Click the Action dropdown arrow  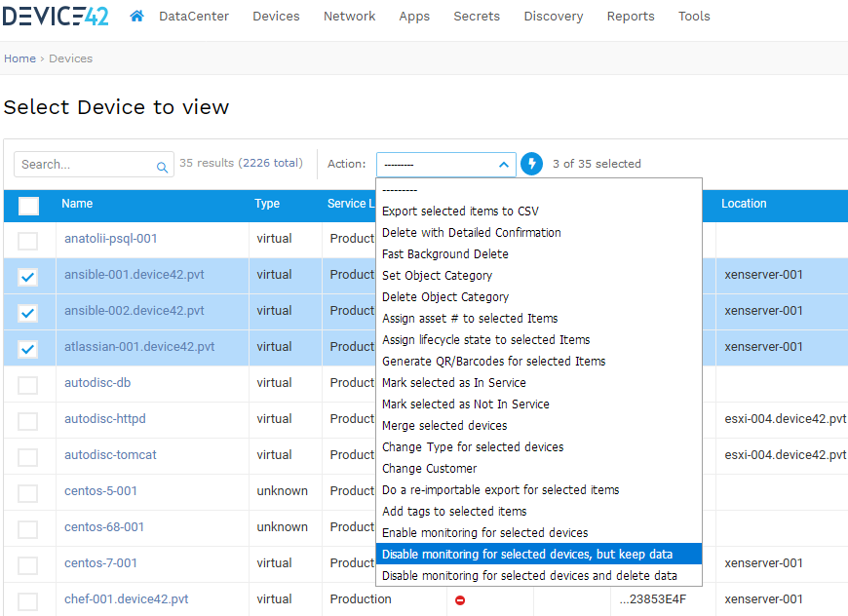pos(505,164)
